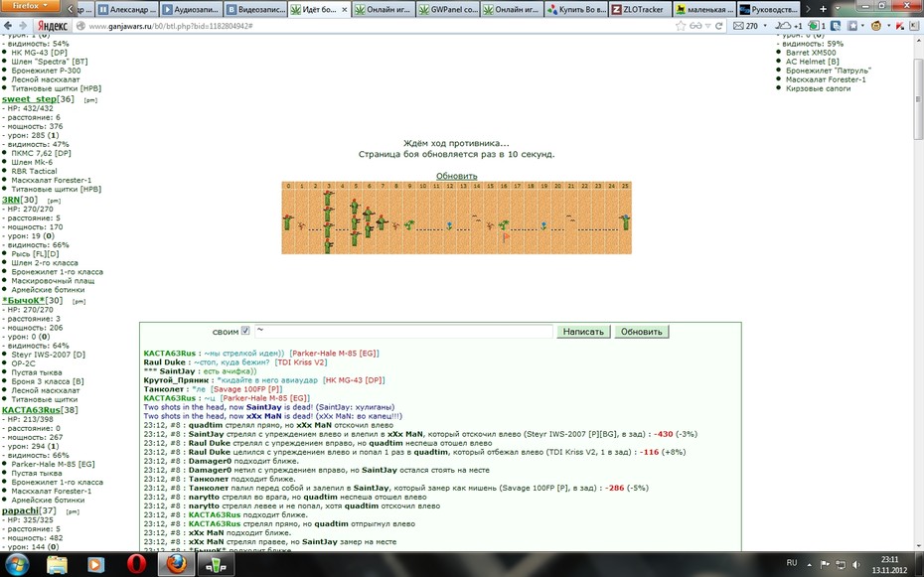Screen dimensions: 924x577
Task: Switch to Firefox in the taskbar
Action: click(176, 565)
